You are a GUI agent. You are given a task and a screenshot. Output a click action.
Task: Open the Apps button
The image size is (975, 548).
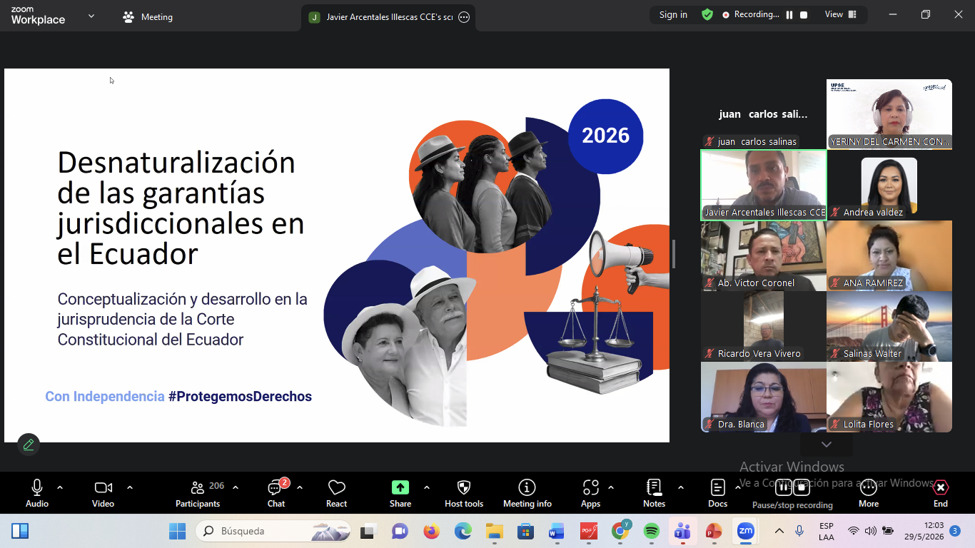(591, 493)
